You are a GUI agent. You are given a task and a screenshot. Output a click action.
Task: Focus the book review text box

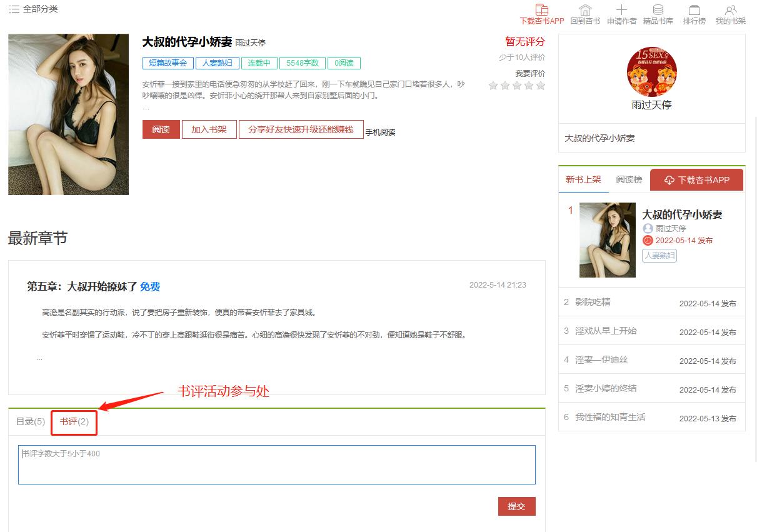276,464
